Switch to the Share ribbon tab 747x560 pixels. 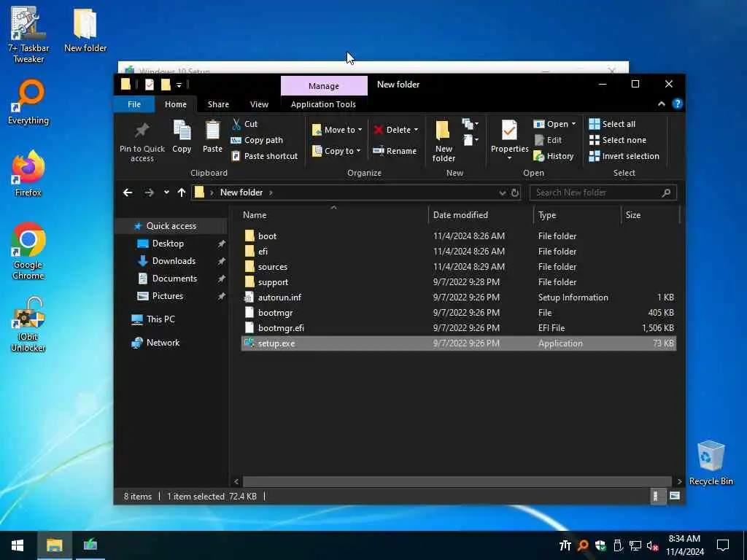[x=218, y=104]
